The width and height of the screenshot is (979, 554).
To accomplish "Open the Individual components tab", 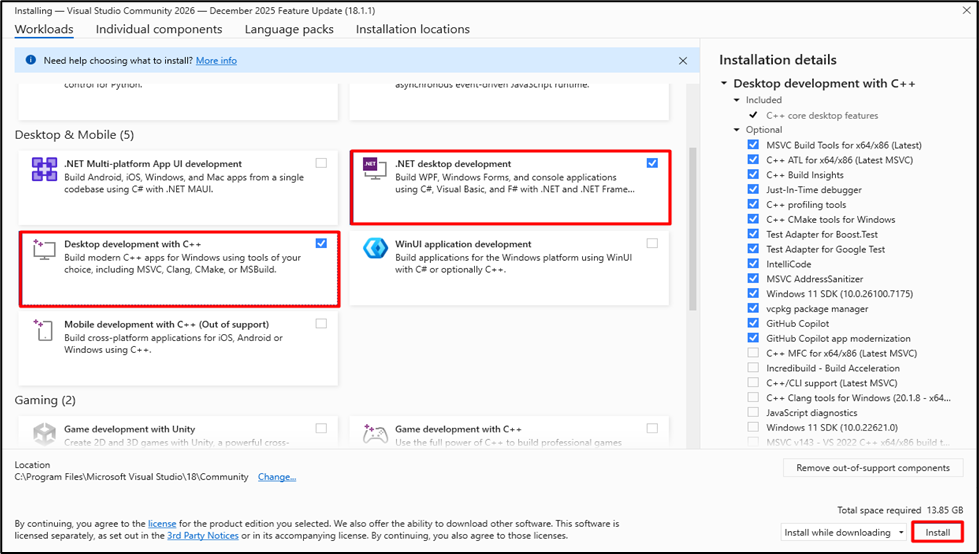I will point(159,29).
